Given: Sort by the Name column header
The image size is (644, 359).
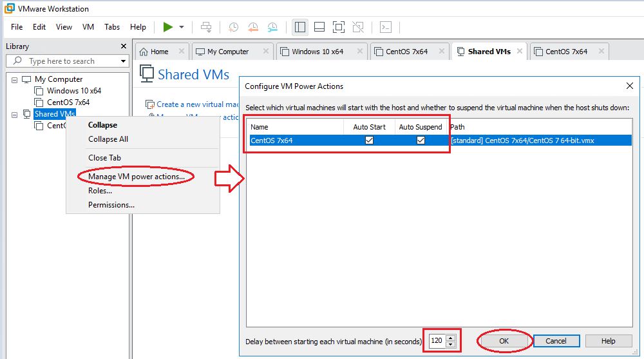Looking at the screenshot, I should (296, 127).
